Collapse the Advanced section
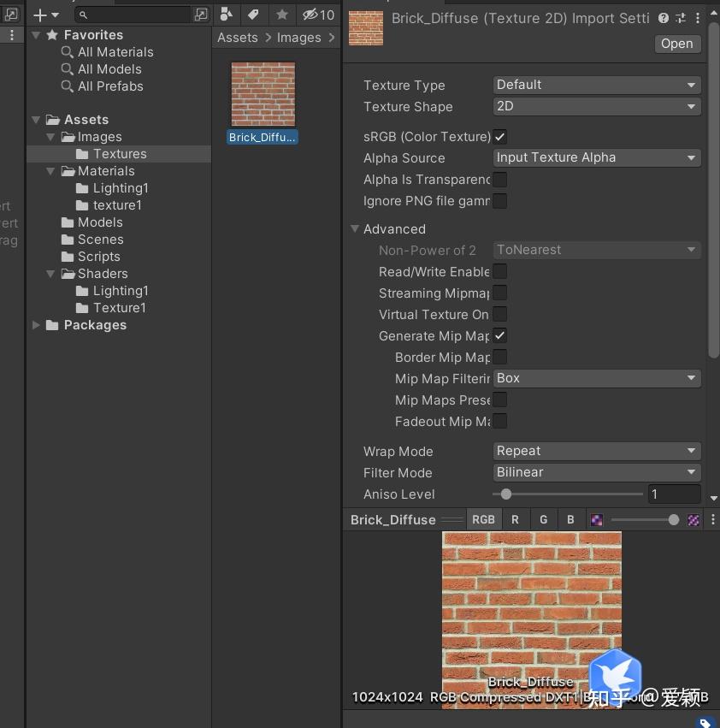Viewport: 720px width, 728px height. 355,229
